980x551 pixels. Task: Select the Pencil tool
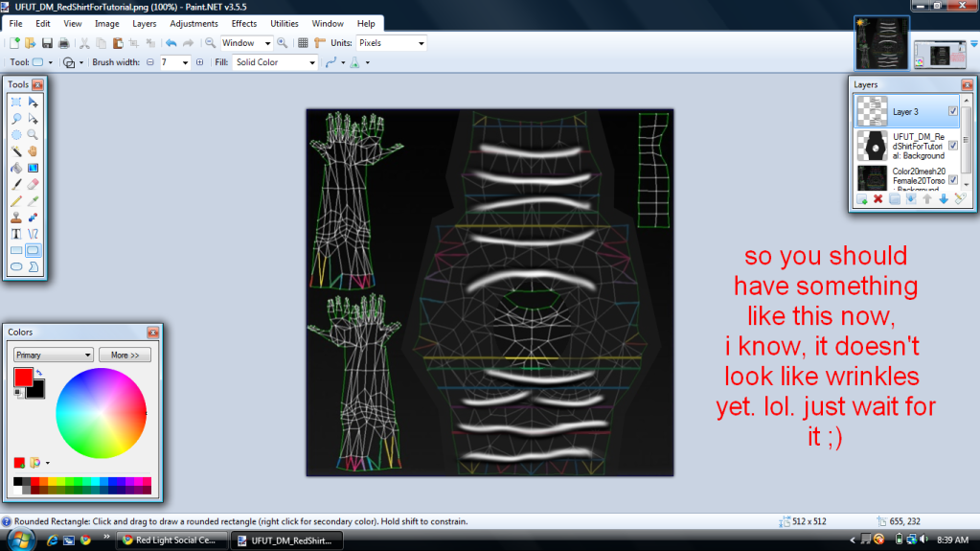point(16,201)
